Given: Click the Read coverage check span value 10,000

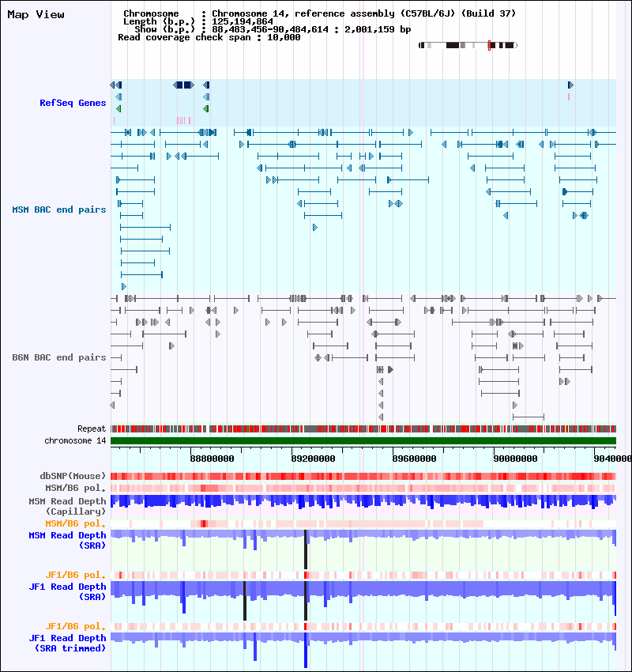Looking at the screenshot, I should pyautogui.click(x=284, y=37).
